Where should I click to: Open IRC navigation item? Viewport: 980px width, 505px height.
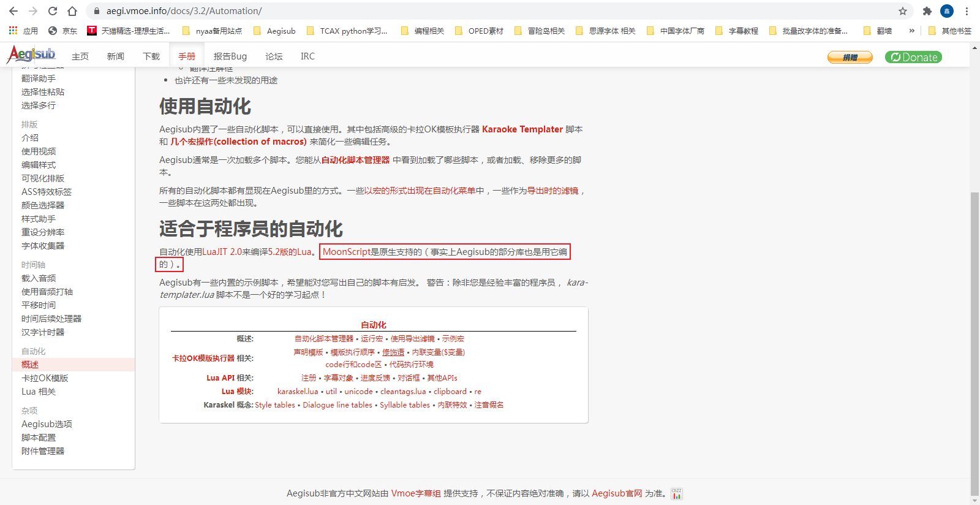tap(307, 56)
